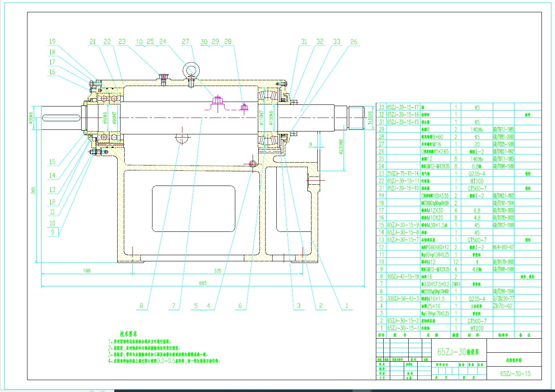Select callout balloon number 6 under the housing
The width and height of the screenshot is (555, 392).
click(x=240, y=306)
